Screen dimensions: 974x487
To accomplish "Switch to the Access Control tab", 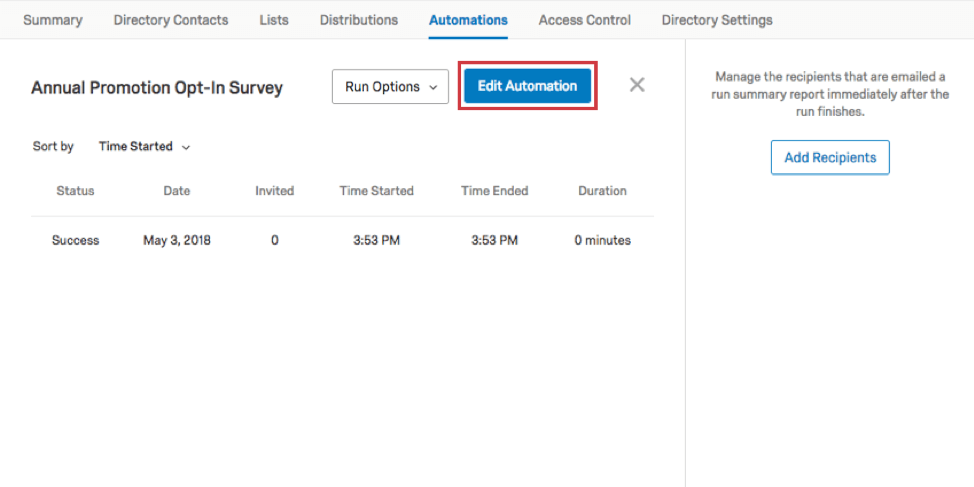I will coord(585,20).
